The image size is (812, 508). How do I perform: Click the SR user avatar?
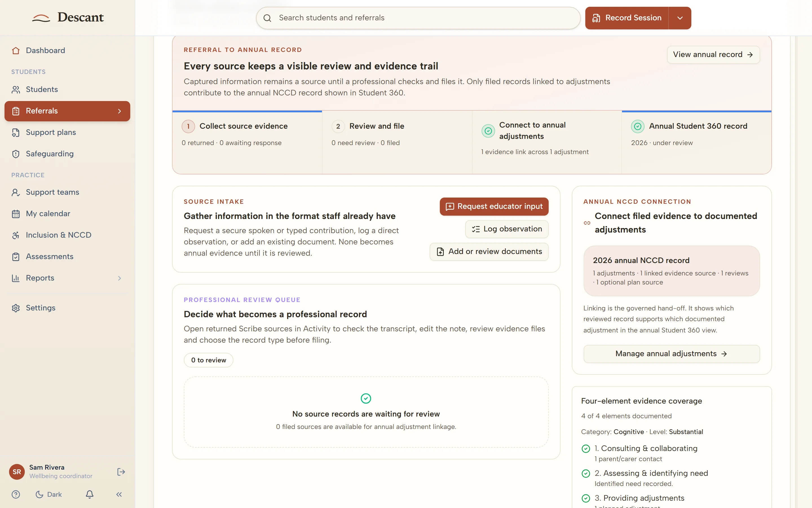(x=17, y=472)
